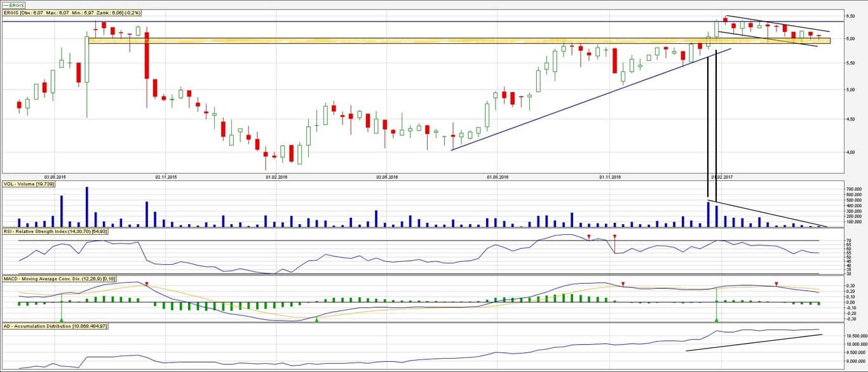
Task: Click the green MACD buy arrow at 02.2017
Action: 716,317
